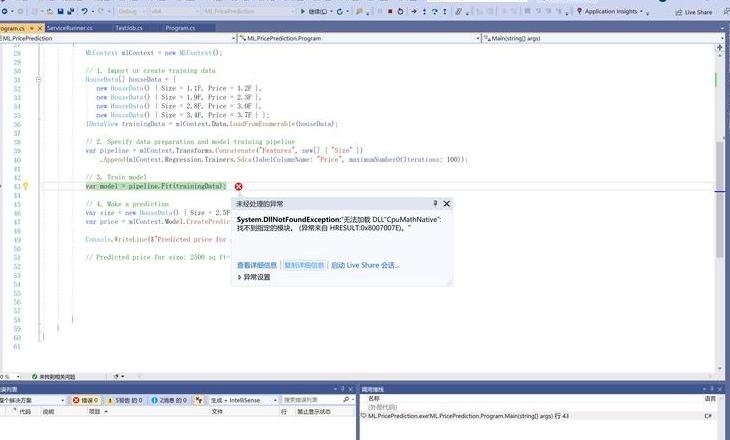Click the Step Into debug icon
This screenshot has width=730, height=440.
[x=424, y=11]
